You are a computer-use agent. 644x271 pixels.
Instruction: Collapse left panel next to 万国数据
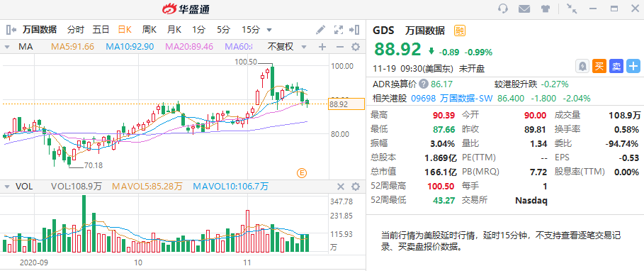11,30
